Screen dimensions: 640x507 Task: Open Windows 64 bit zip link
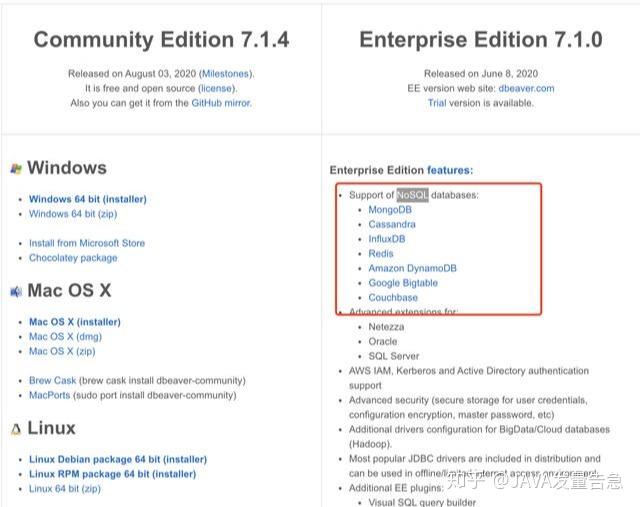[x=73, y=214]
